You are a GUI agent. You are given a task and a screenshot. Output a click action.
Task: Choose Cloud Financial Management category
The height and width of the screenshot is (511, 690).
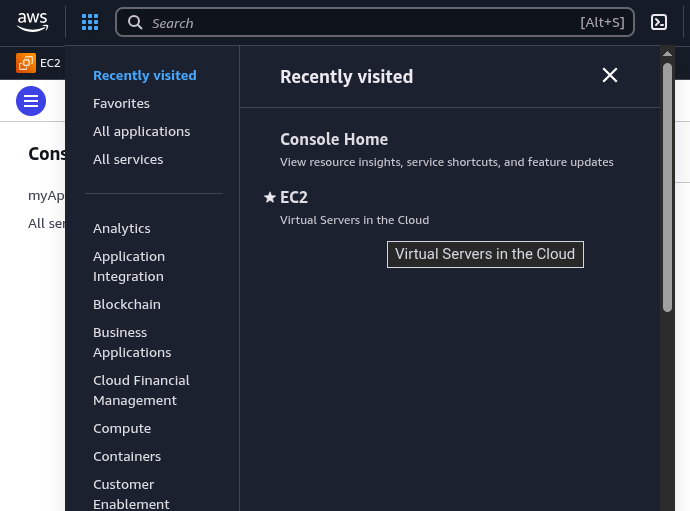(141, 390)
